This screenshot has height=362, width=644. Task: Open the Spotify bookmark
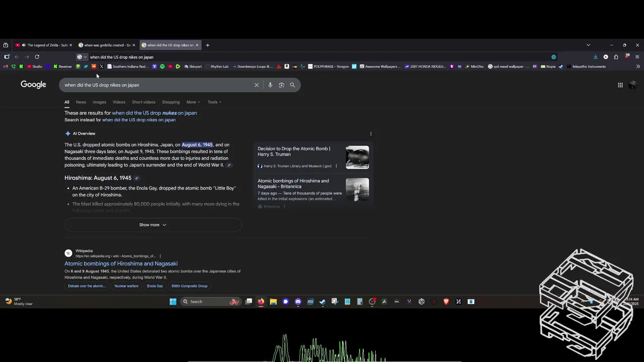pyautogui.click(x=162, y=66)
